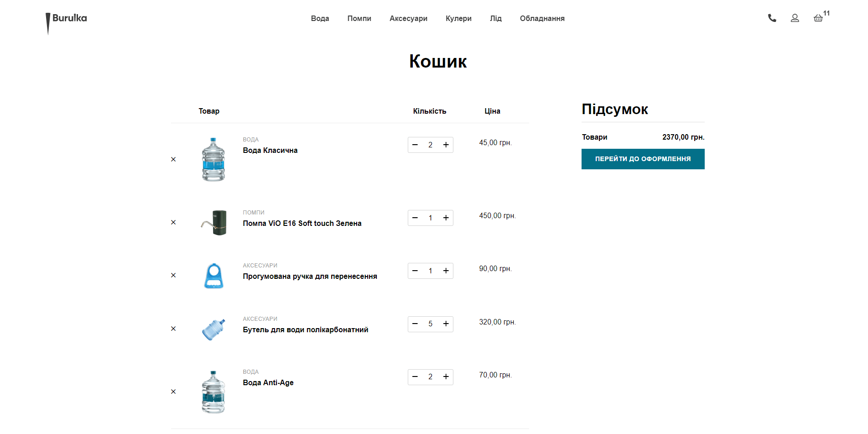This screenshot has height=434, width=868.
Task: Click quantity field of Помпа ViO E16
Action: click(430, 218)
